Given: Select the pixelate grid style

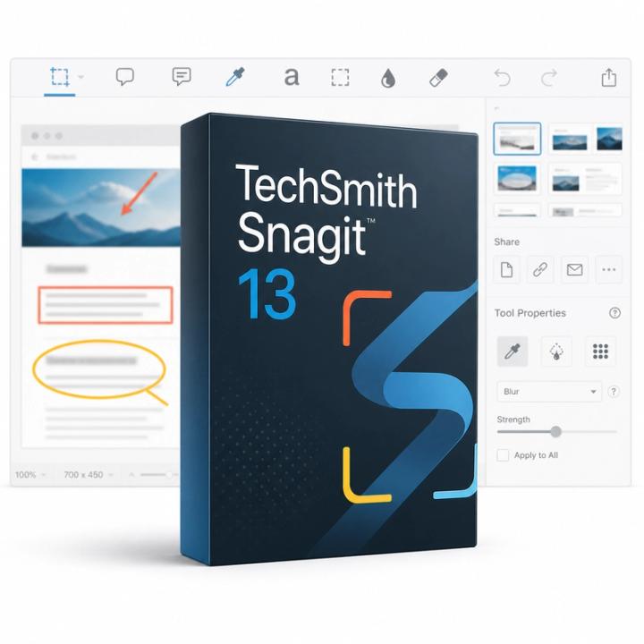Looking at the screenshot, I should coord(600,352).
